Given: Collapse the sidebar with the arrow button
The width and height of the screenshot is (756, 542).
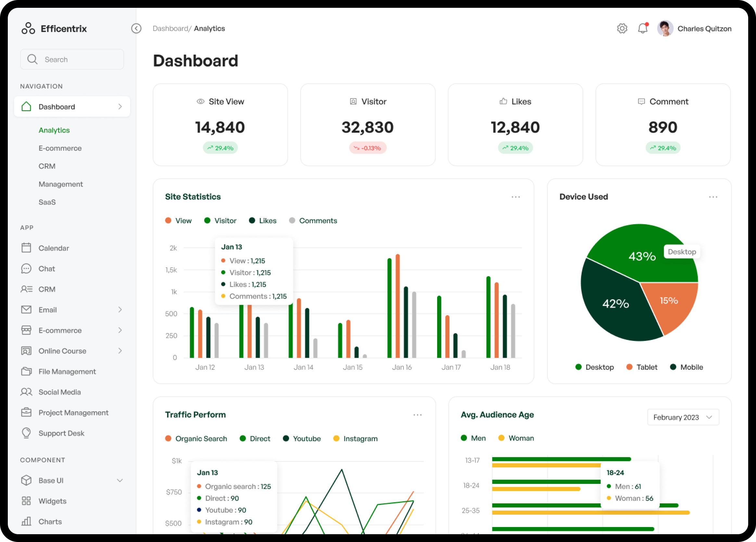Looking at the screenshot, I should tap(136, 29).
